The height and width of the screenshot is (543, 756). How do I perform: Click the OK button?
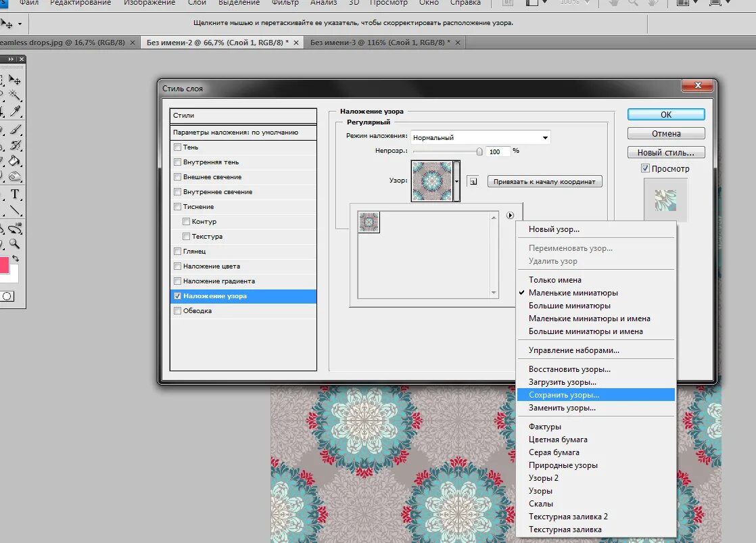(x=666, y=114)
